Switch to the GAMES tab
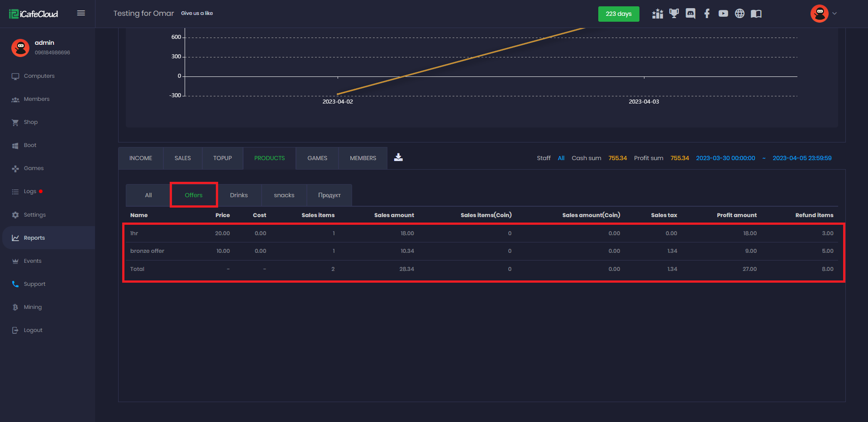 click(x=317, y=158)
